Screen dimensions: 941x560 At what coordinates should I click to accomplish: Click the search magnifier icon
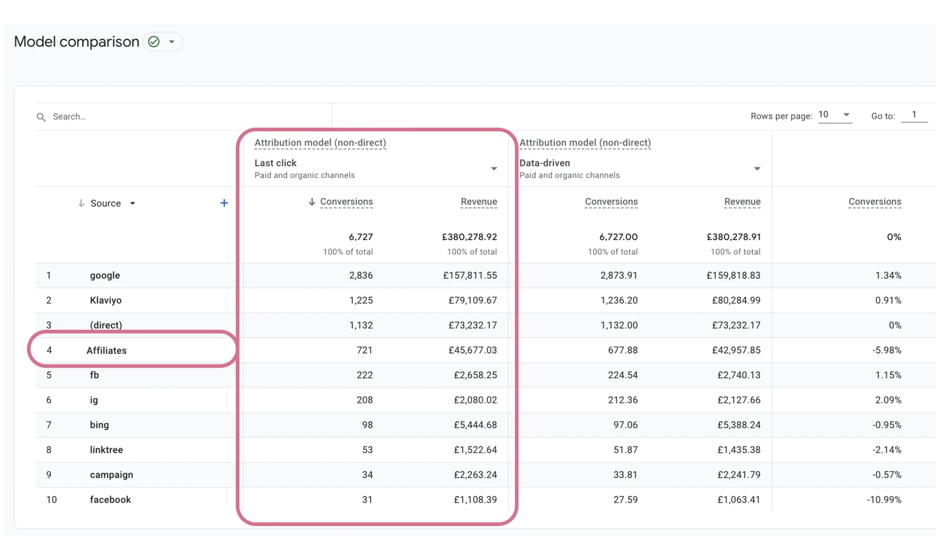click(x=41, y=117)
